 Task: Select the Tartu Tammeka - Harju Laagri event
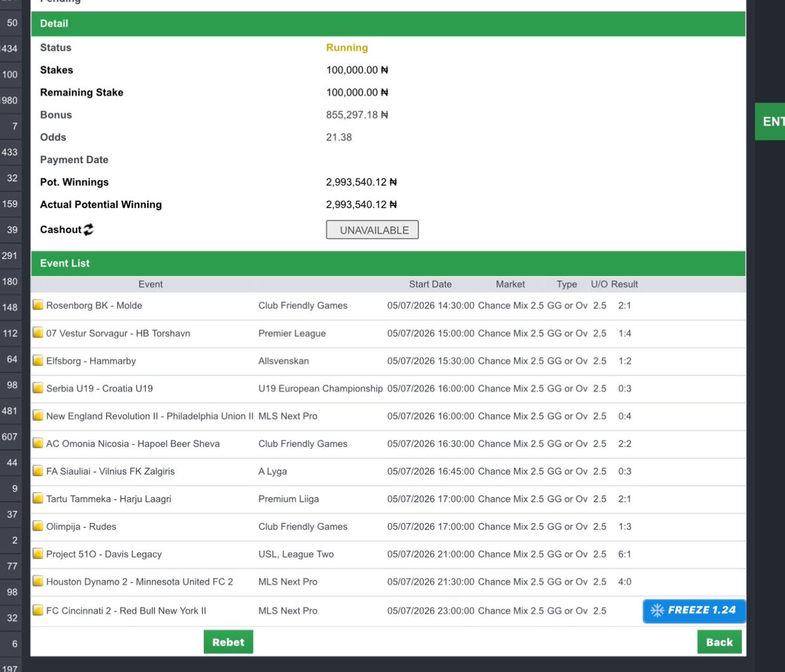[x=110, y=499]
